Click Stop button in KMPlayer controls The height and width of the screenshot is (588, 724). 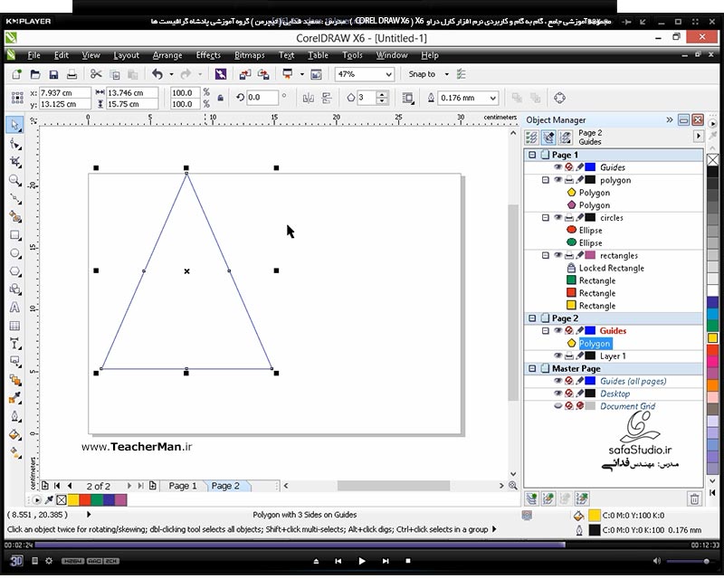click(x=408, y=561)
